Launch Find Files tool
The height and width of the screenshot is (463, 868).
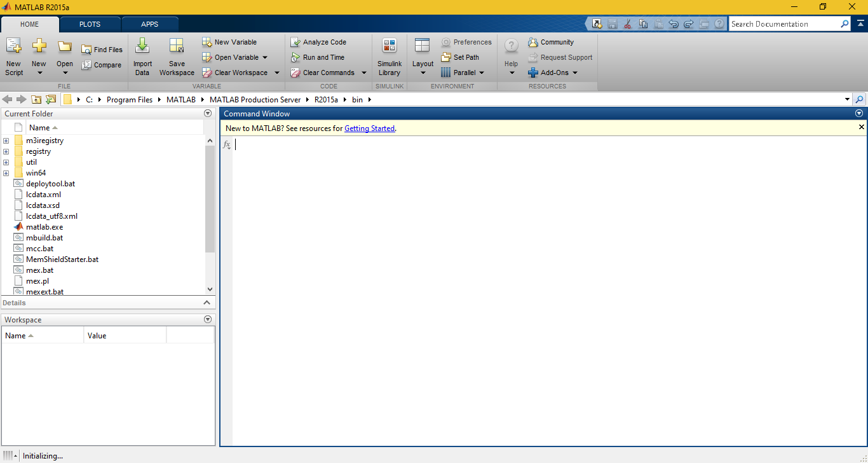click(102, 50)
